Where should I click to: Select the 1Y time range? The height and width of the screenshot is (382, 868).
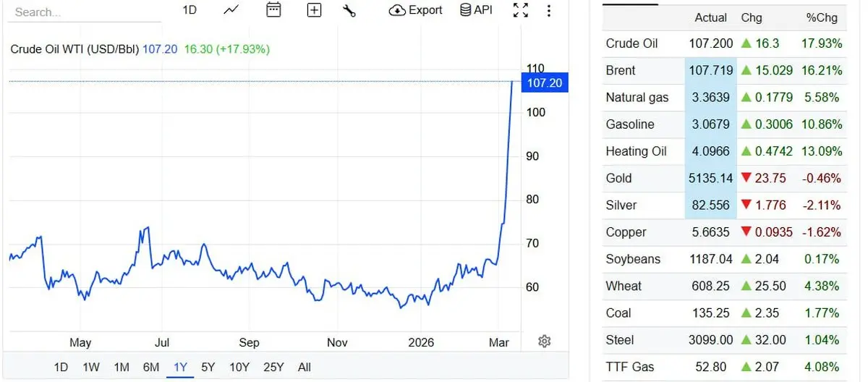pyautogui.click(x=180, y=367)
